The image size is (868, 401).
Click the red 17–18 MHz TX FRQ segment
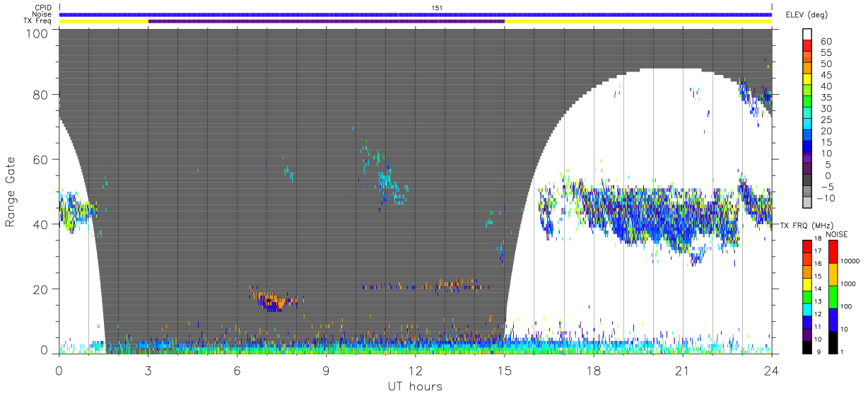(x=807, y=246)
